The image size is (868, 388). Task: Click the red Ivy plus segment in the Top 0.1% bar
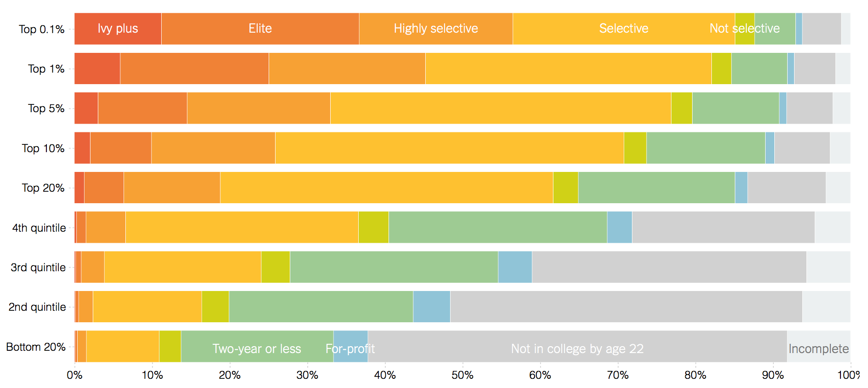[118, 29]
